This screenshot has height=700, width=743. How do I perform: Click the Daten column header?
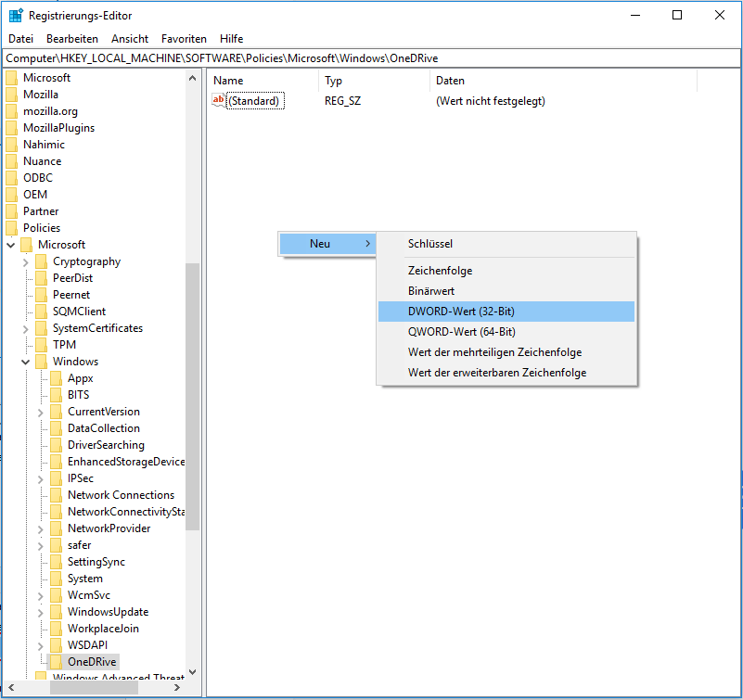[563, 81]
